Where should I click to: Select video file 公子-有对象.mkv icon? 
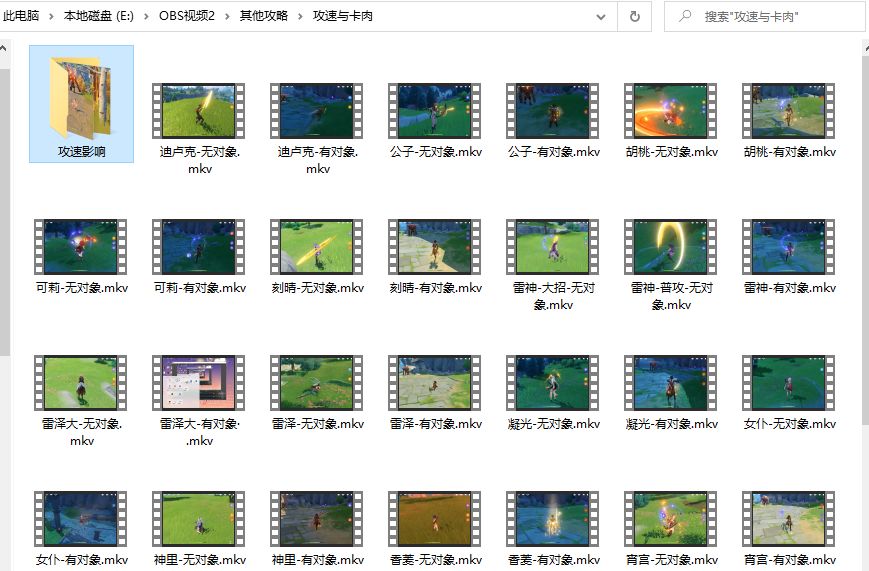(553, 111)
